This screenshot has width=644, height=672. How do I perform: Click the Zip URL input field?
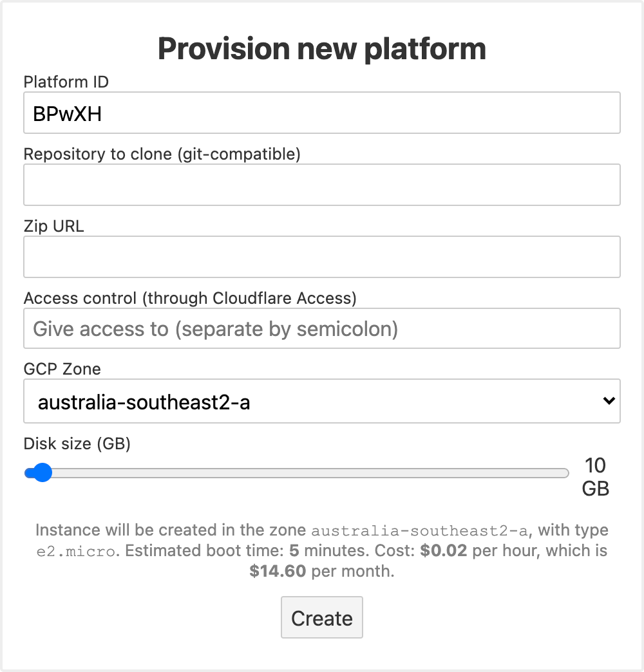tap(322, 256)
